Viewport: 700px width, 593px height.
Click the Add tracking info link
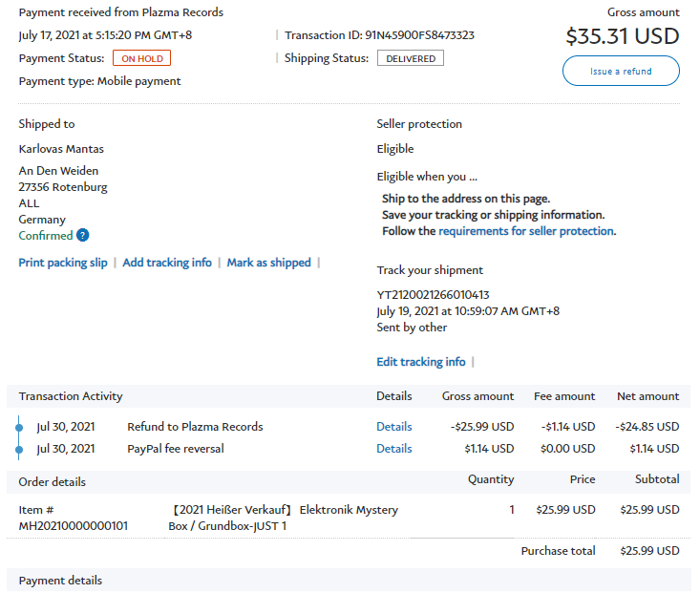pos(167,263)
